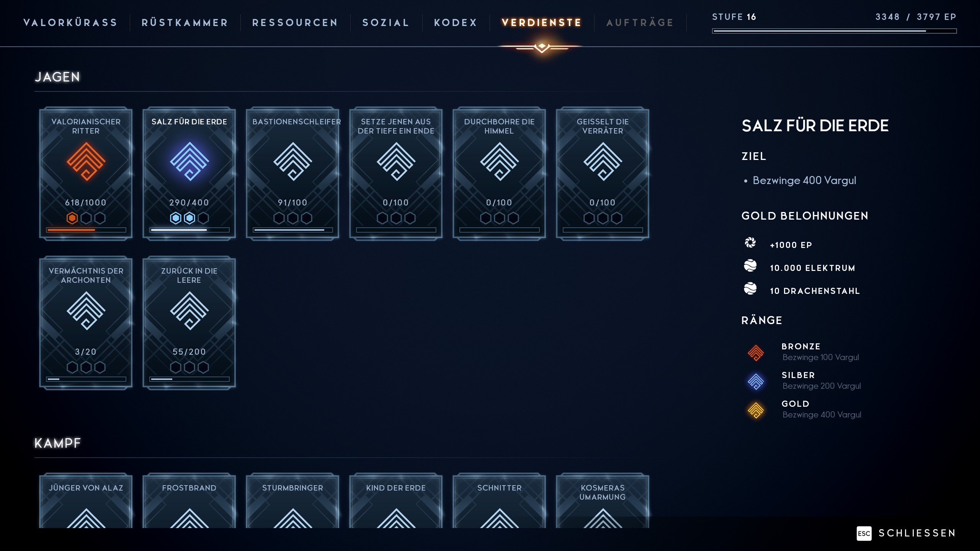The width and height of the screenshot is (980, 551).
Task: Open the Ressourcen tab
Action: click(x=295, y=23)
